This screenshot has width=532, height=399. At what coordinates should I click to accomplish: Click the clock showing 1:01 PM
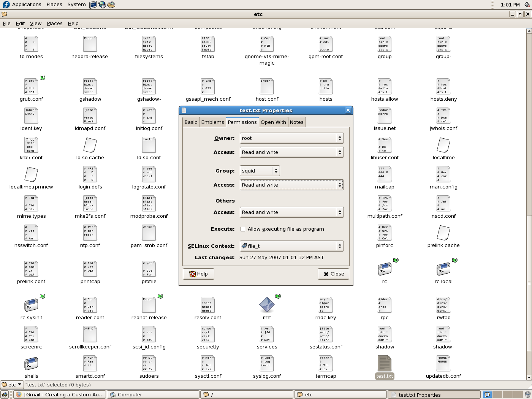click(510, 5)
